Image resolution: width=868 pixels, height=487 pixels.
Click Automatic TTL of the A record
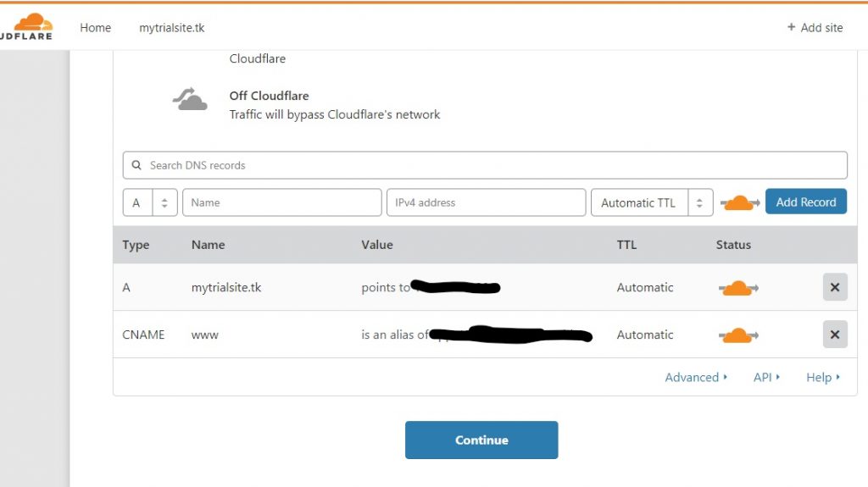point(645,287)
